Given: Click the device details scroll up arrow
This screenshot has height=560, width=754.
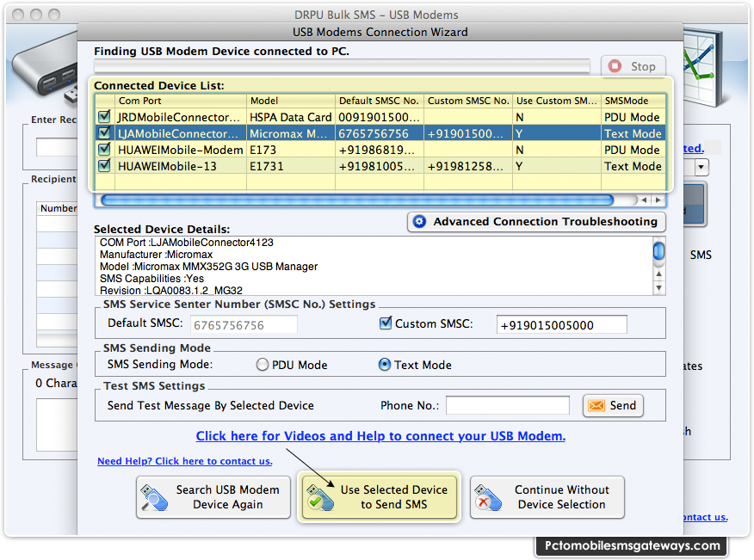Looking at the screenshot, I should (x=658, y=274).
